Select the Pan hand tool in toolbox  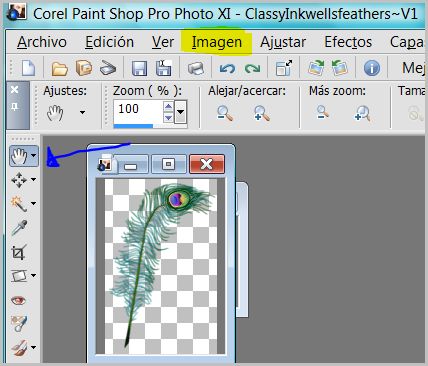(19, 156)
